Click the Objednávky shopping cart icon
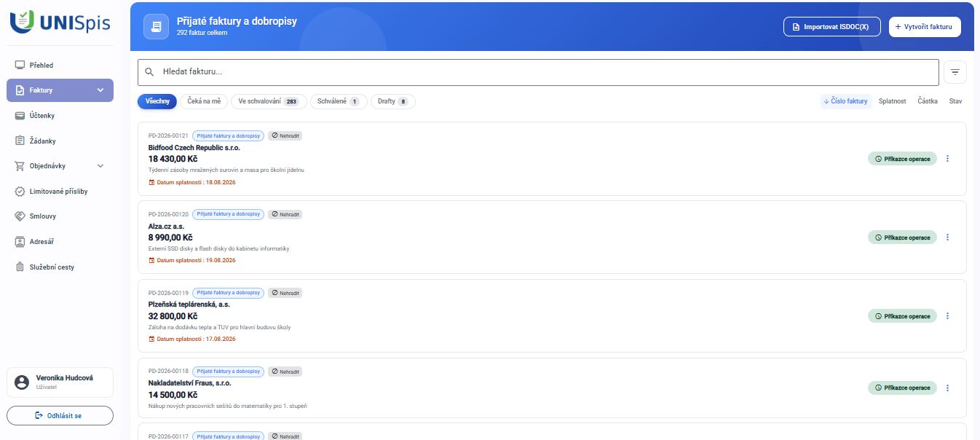The height and width of the screenshot is (440, 980). pyautogui.click(x=20, y=166)
